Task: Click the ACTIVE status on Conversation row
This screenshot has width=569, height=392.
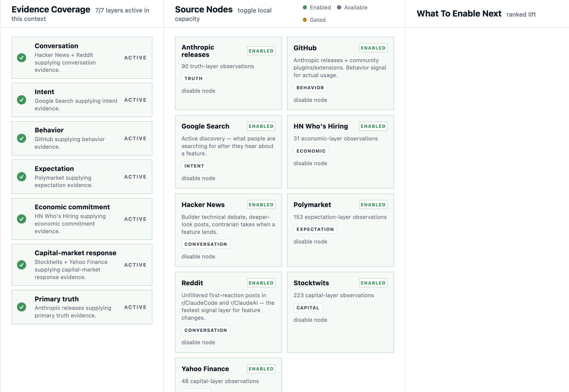Action: pos(135,58)
